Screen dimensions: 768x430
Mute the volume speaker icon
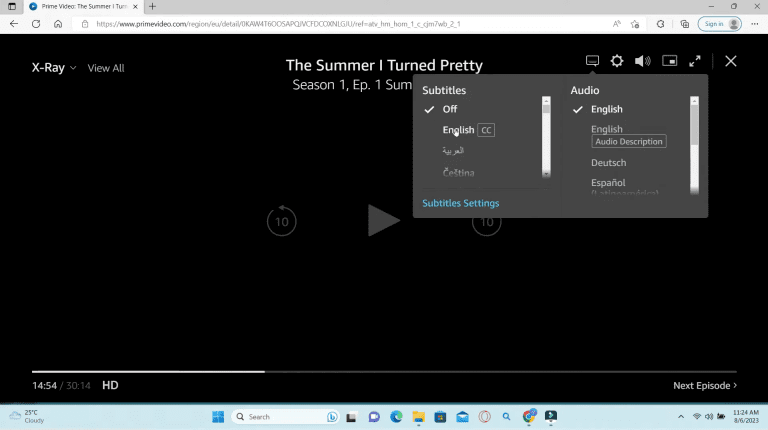(x=642, y=61)
